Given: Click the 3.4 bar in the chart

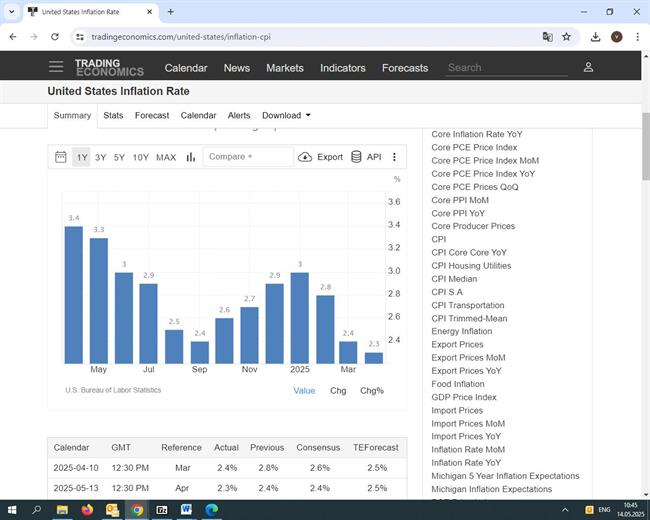Looking at the screenshot, I should point(74,295).
